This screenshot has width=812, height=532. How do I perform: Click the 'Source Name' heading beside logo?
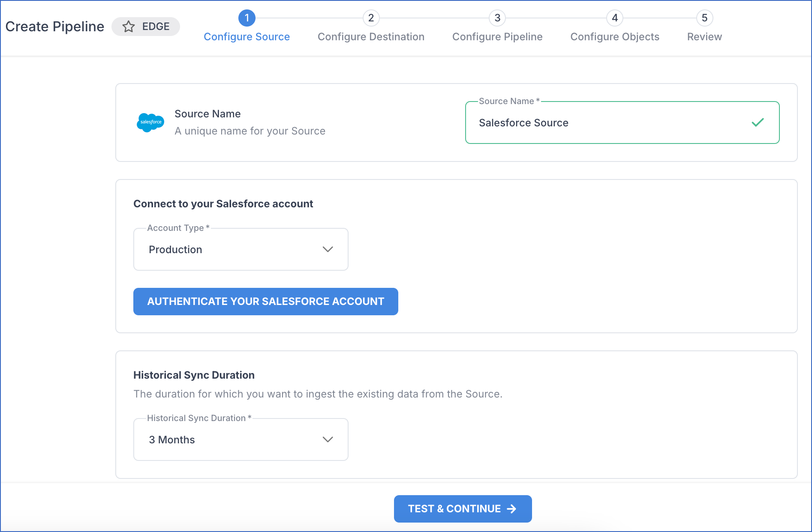click(208, 114)
